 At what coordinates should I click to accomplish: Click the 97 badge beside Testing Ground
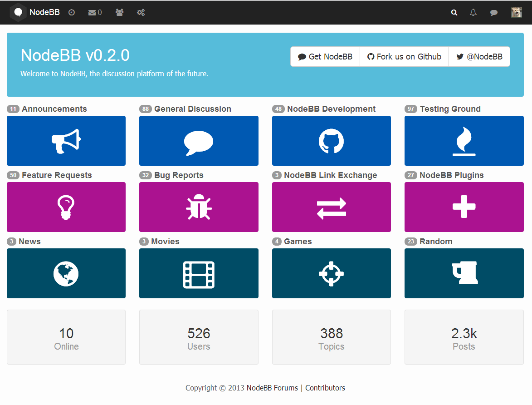(411, 109)
